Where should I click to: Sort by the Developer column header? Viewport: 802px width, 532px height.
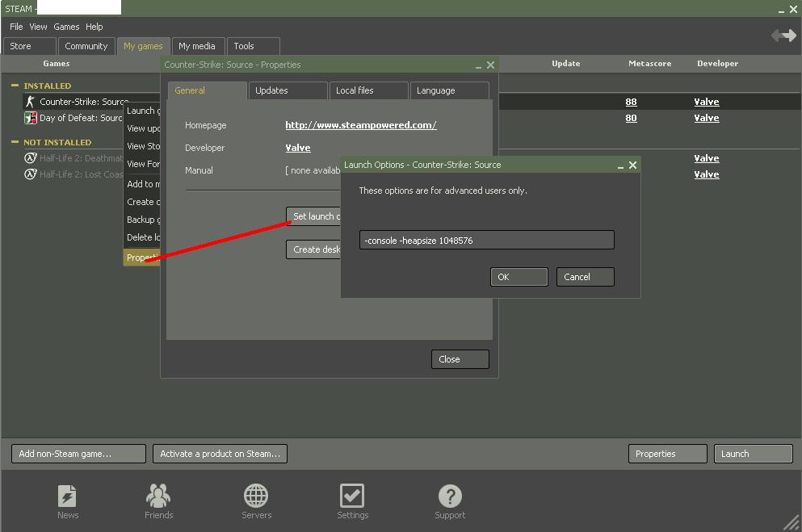pyautogui.click(x=718, y=63)
